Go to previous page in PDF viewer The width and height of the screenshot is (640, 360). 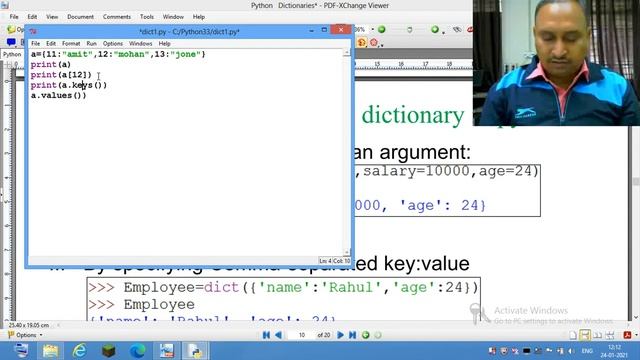point(278,335)
